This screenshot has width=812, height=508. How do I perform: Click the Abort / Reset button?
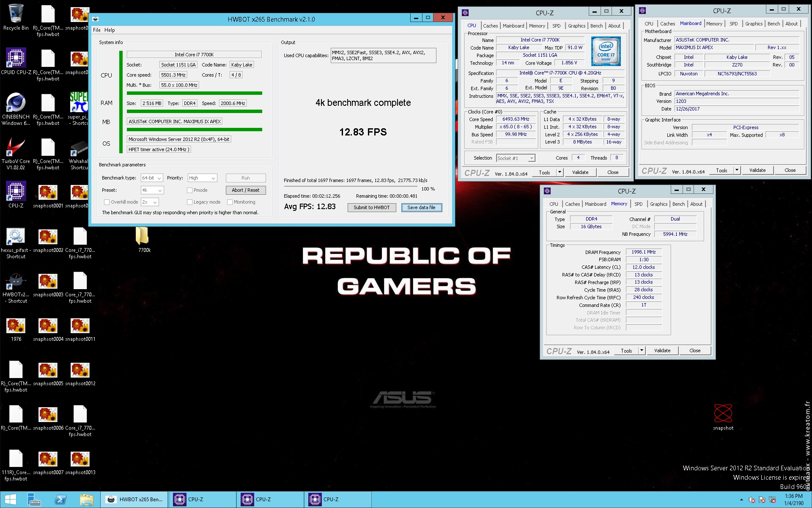tap(246, 190)
